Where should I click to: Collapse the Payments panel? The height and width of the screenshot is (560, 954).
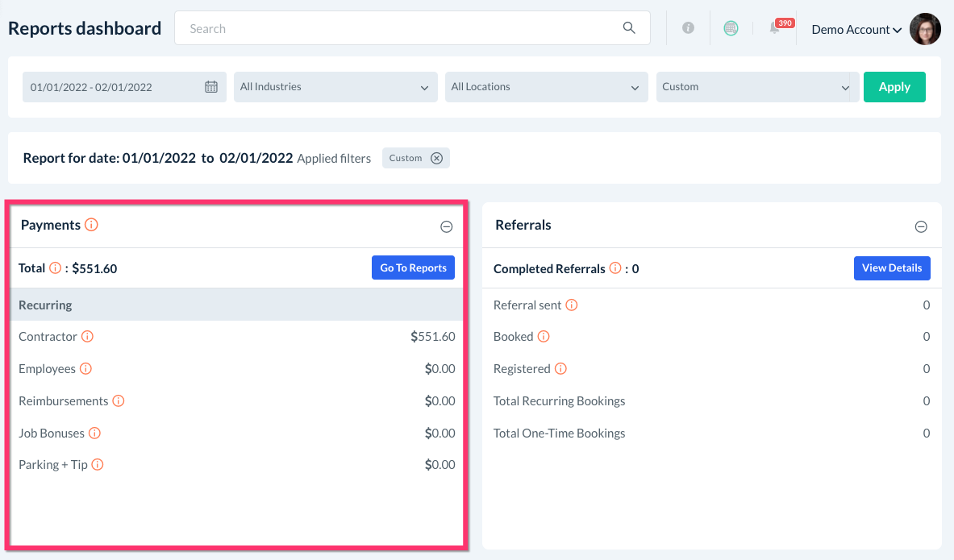[446, 227]
